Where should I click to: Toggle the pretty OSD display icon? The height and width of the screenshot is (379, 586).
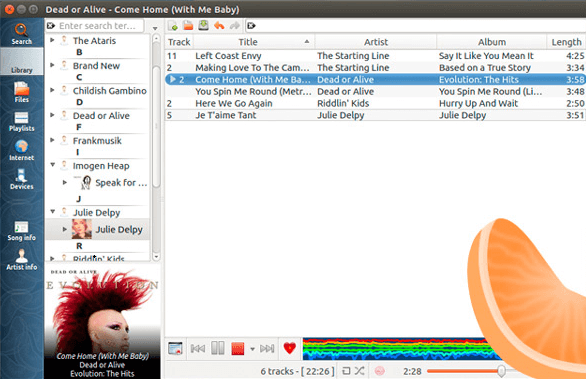pyautogui.click(x=175, y=348)
